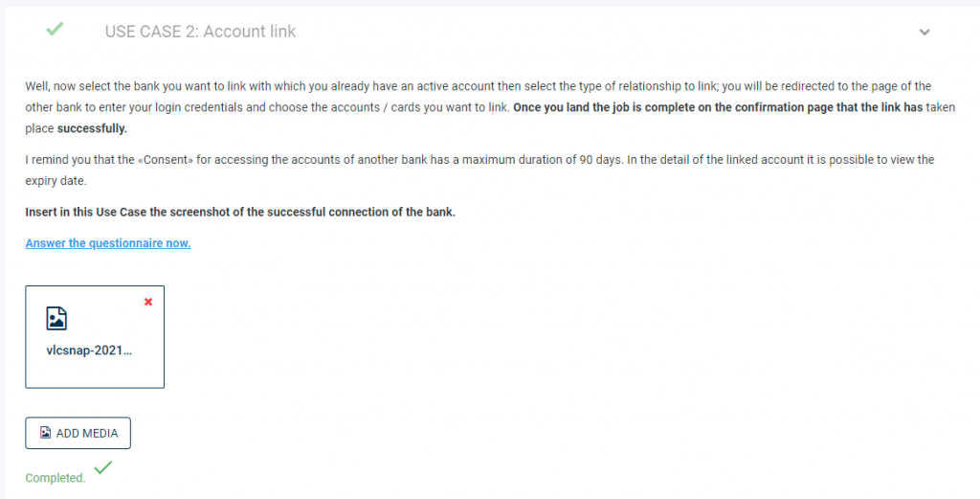980x499 pixels.
Task: Remove the vlcsnap attachment with the red X
Action: pyautogui.click(x=148, y=302)
